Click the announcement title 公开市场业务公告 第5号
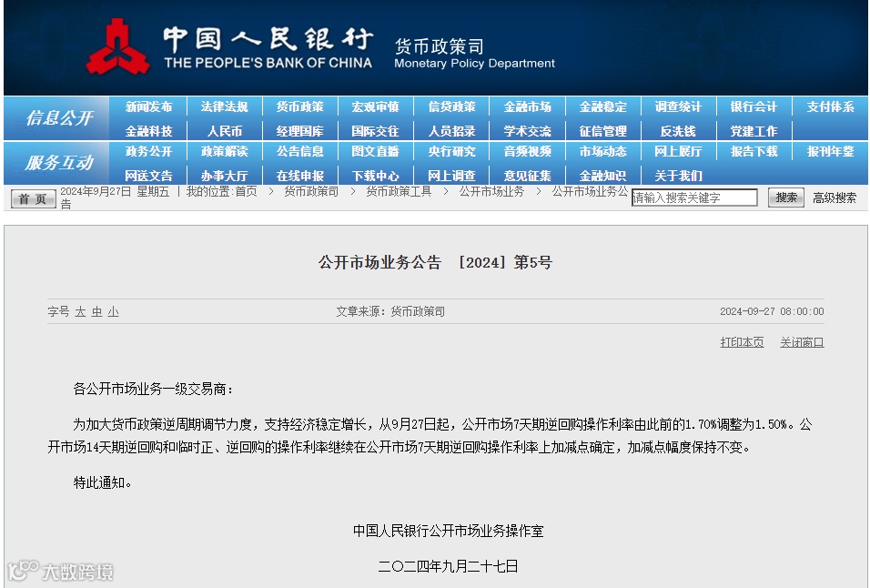 tap(435, 262)
